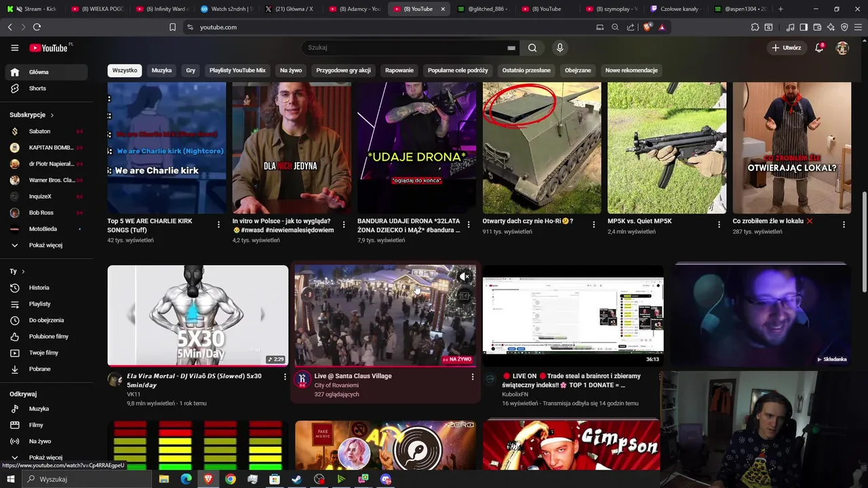Open Microsoft Edge from the taskbar

coord(186,479)
